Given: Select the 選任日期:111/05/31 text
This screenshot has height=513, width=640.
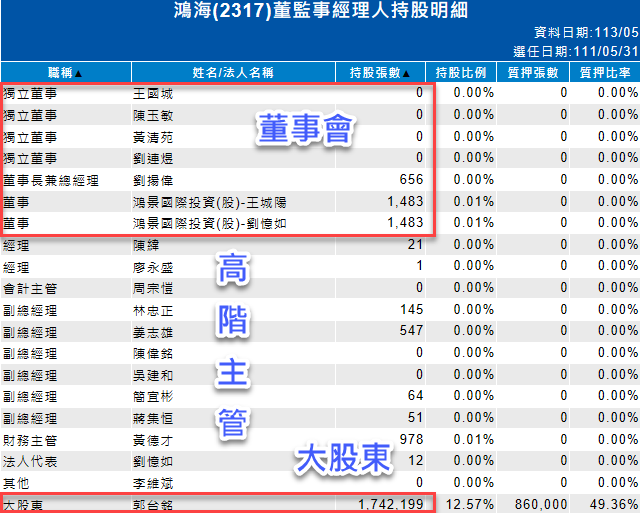Looking at the screenshot, I should [x=576, y=51].
